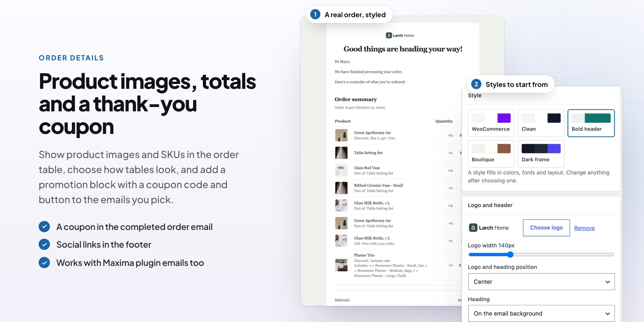The width and height of the screenshot is (644, 322).
Task: Pick the Bold header style
Action: (x=591, y=123)
